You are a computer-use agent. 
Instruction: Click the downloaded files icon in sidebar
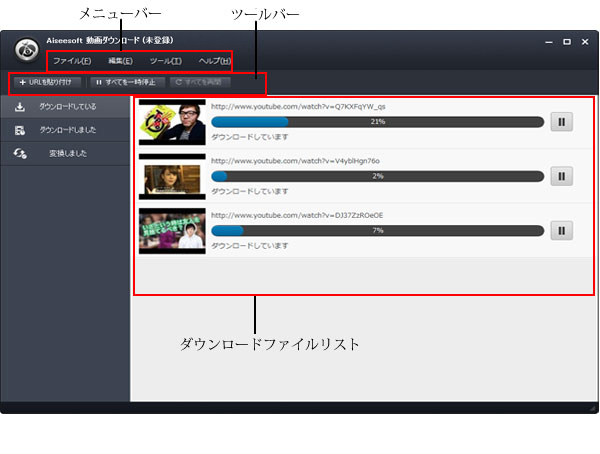[x=20, y=130]
